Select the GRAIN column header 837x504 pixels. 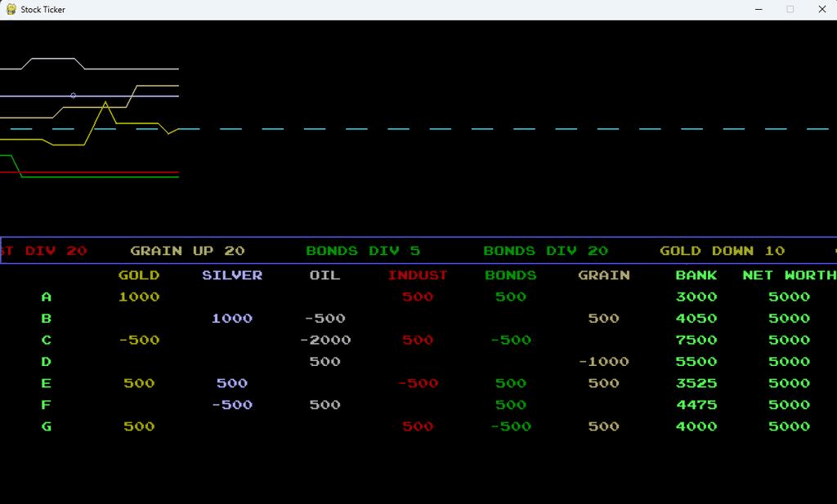click(x=604, y=275)
